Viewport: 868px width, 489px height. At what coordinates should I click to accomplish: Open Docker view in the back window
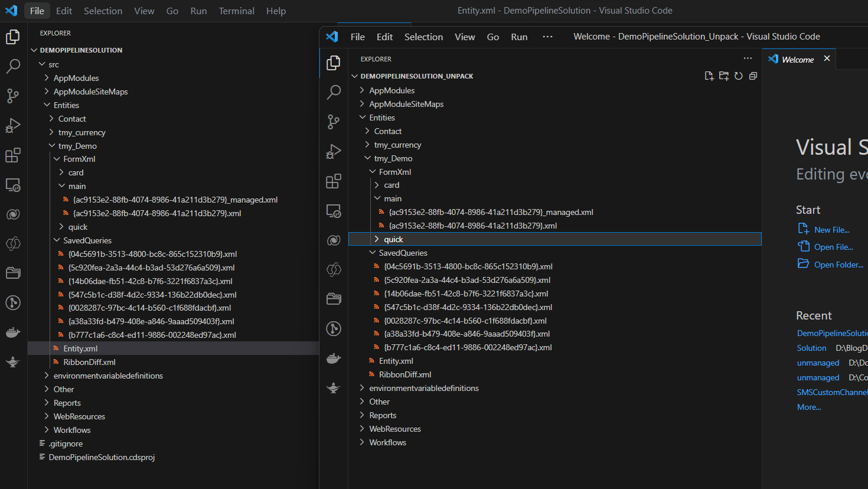(x=13, y=332)
